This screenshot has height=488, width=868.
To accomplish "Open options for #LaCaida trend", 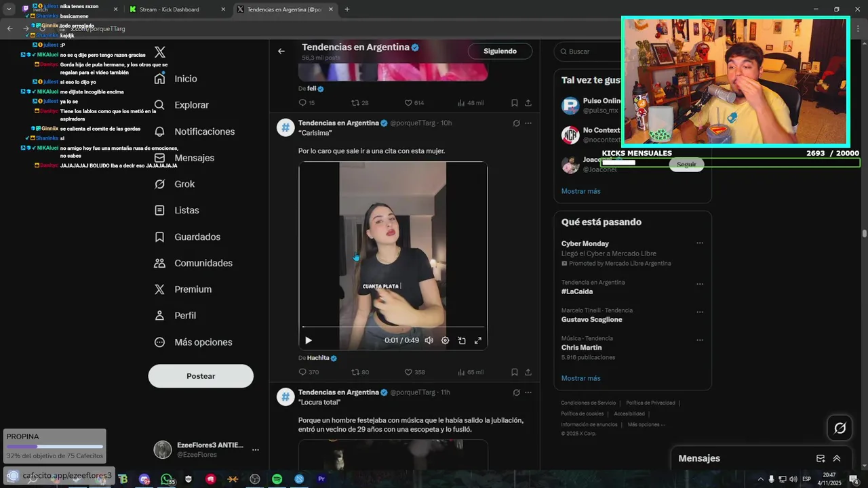I will (x=700, y=284).
